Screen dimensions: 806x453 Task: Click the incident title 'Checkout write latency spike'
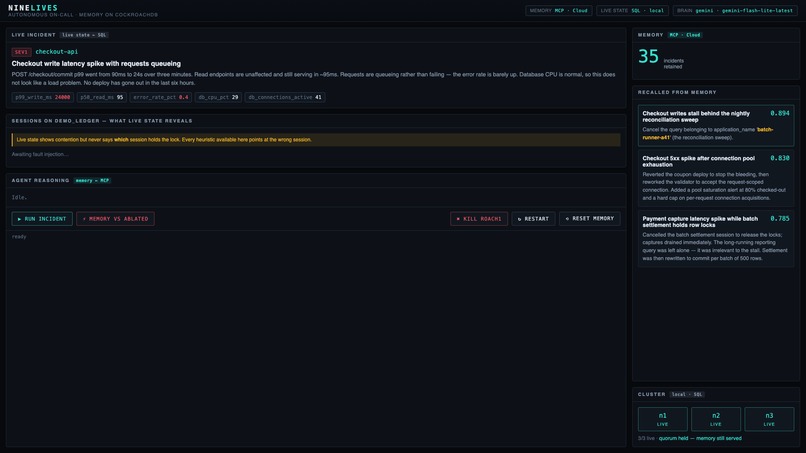tap(96, 64)
